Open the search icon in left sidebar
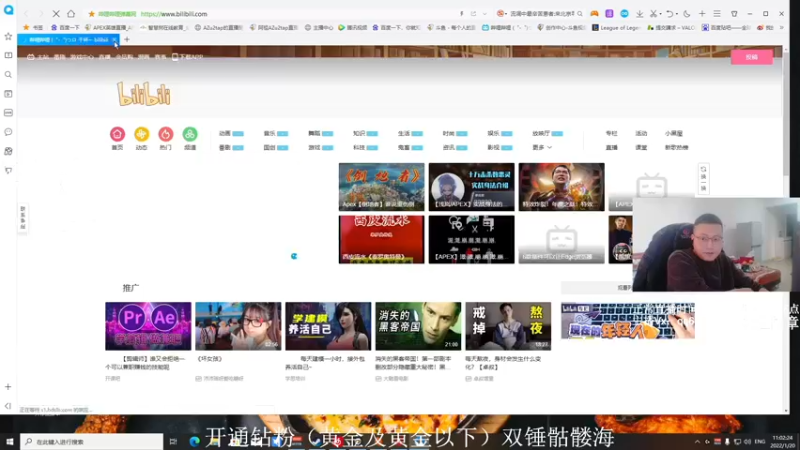Screen dimensions: 800x450 pos(8,74)
